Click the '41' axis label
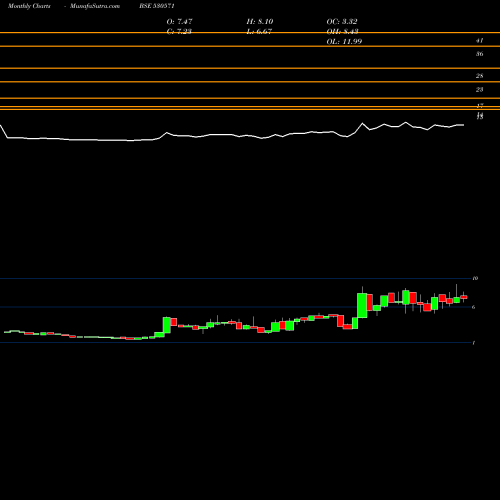 [x=479, y=41]
